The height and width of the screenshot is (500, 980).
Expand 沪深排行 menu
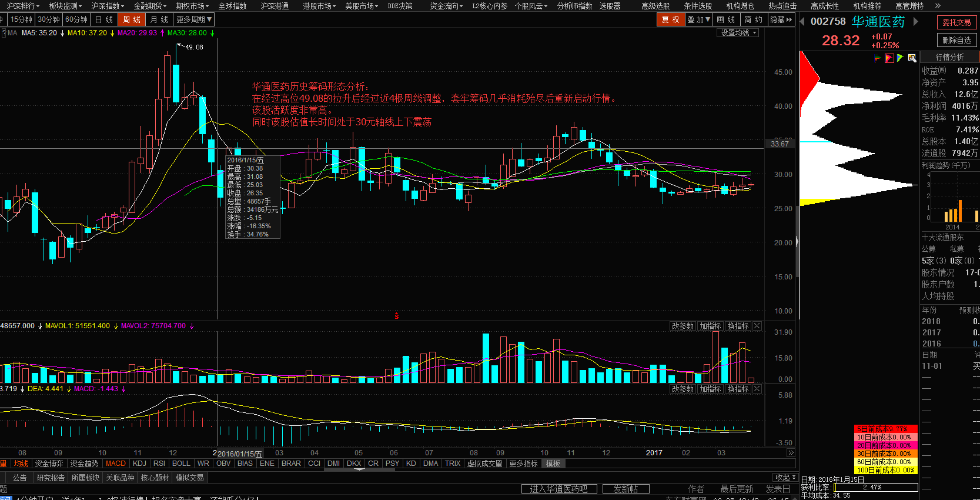23,6
